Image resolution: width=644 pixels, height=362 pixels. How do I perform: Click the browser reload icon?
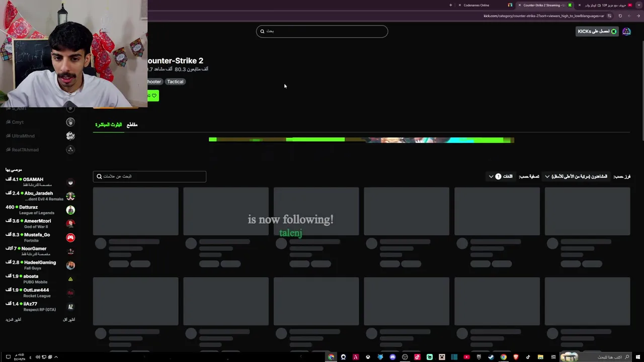point(620,16)
